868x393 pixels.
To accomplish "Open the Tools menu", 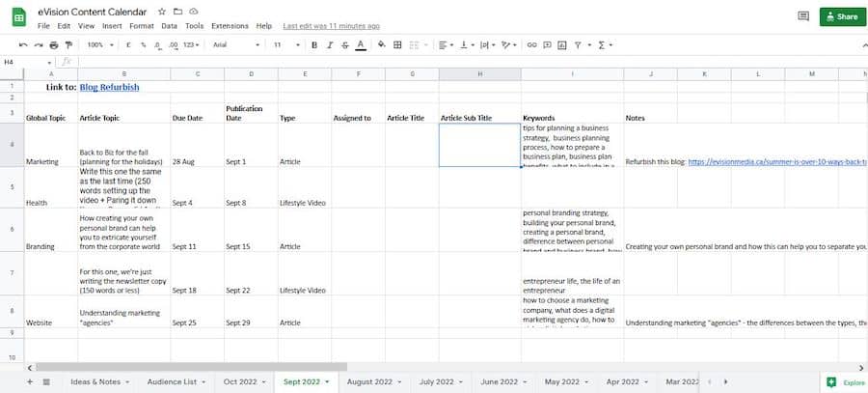I will 194,26.
